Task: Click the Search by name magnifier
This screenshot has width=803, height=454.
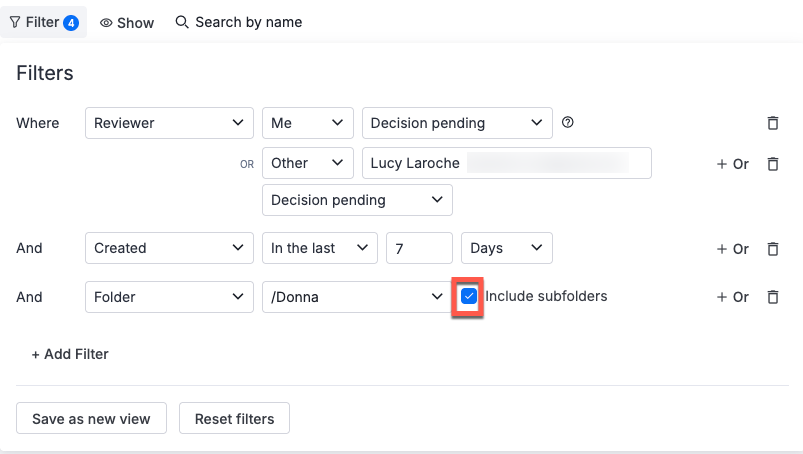Action: [x=182, y=22]
